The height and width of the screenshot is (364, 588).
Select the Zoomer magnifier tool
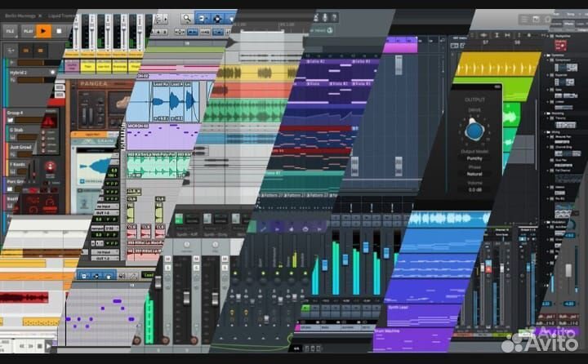point(186,19)
